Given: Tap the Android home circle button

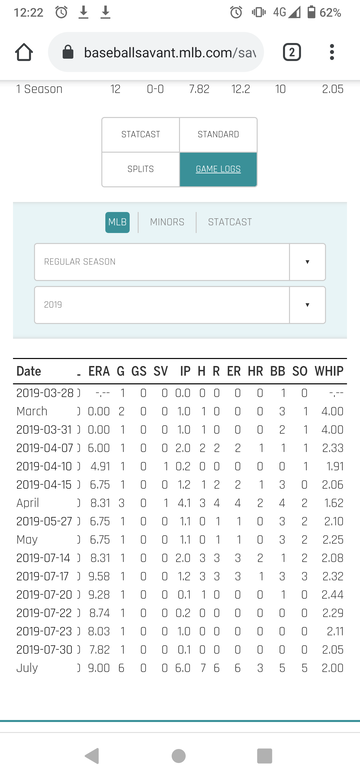Looking at the screenshot, I should click(x=179, y=756).
